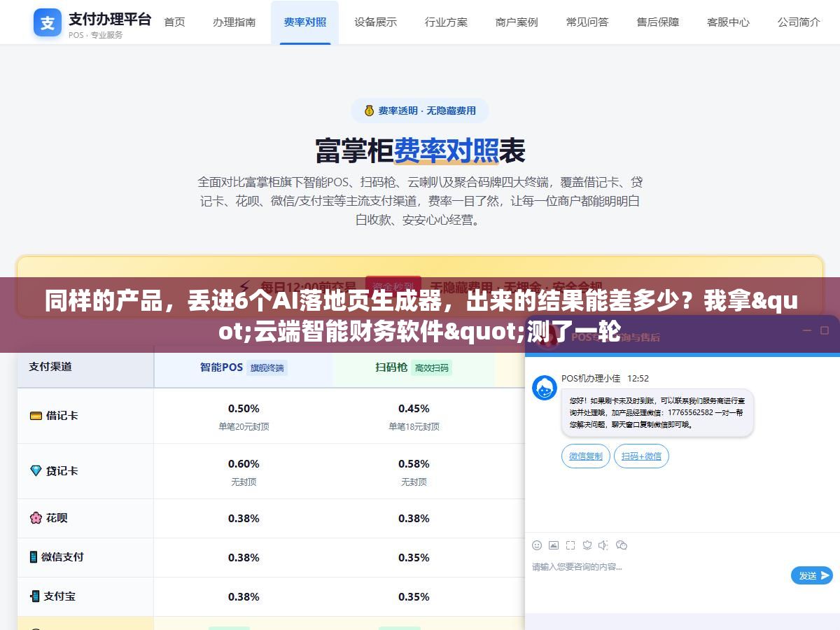Click the 贷记卡 row label
Viewport: 840px width, 630px height.
[62, 471]
